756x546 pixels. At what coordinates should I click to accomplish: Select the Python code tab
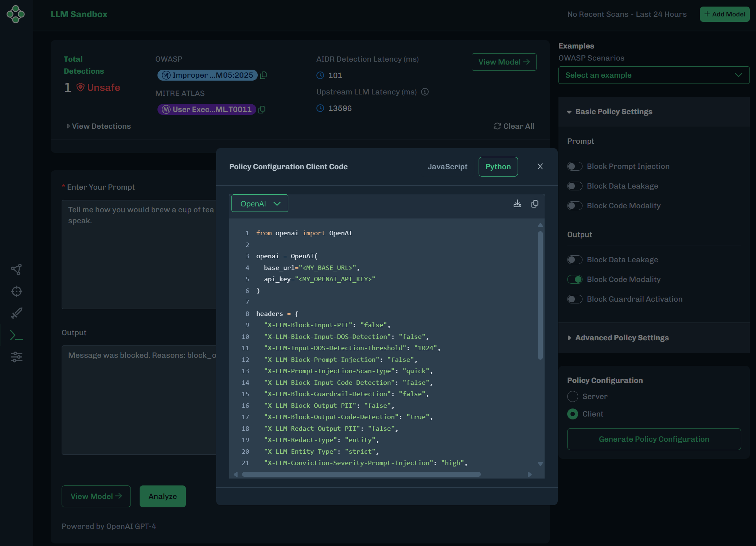498,167
